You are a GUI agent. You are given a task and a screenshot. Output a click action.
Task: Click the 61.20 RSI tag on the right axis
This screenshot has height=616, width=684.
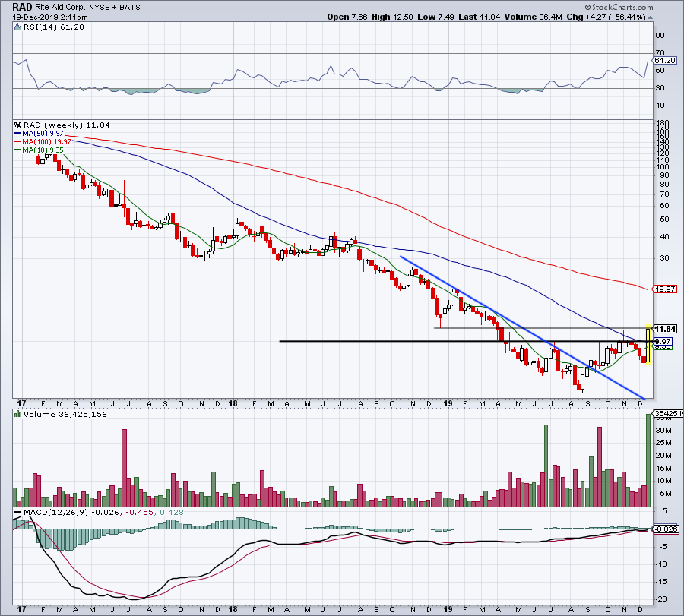pos(665,61)
